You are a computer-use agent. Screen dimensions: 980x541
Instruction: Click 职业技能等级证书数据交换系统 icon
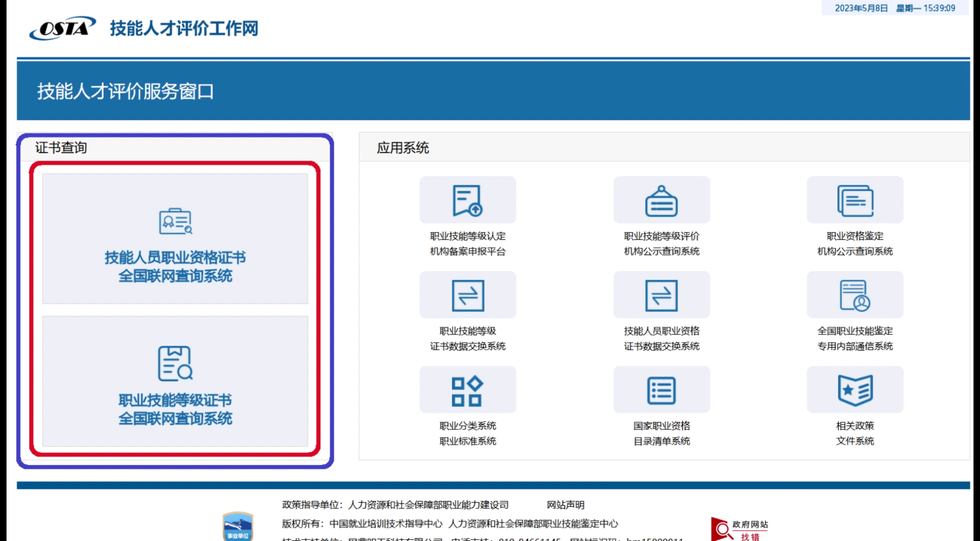click(x=467, y=295)
